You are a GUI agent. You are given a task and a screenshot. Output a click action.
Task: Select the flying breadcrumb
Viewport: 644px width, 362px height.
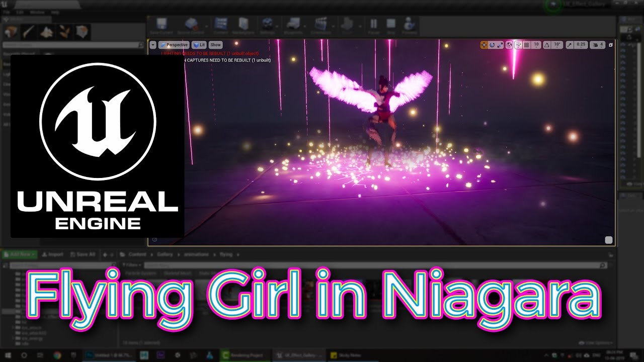226,254
